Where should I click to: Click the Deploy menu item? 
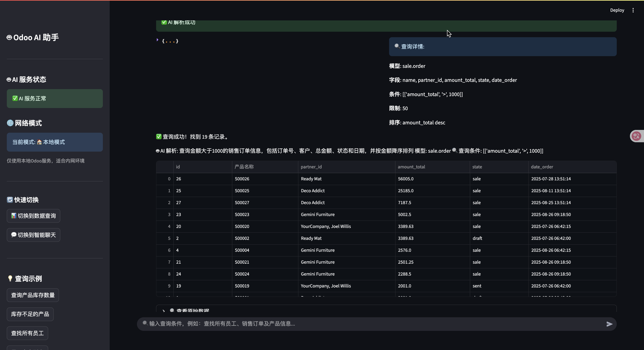(617, 10)
